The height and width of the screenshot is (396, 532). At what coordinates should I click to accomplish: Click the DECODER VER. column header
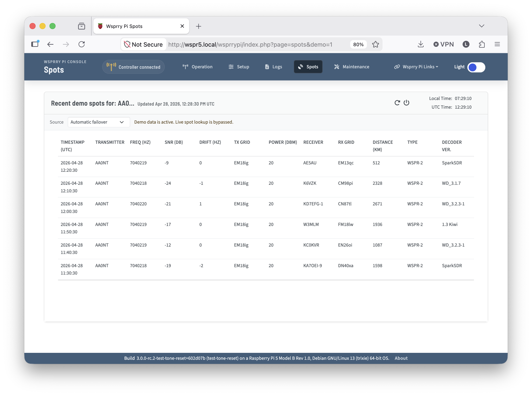tap(452, 146)
